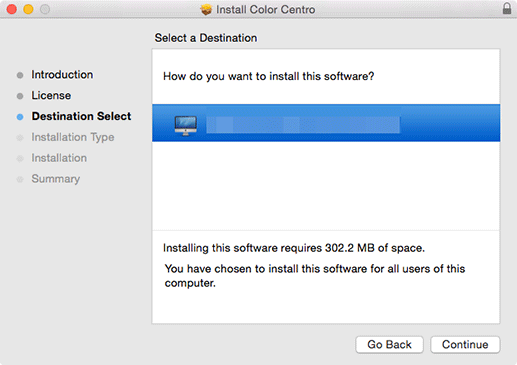Image resolution: width=517 pixels, height=365 pixels.
Task: Select Destination Select in the sidebar
Action: pos(81,116)
